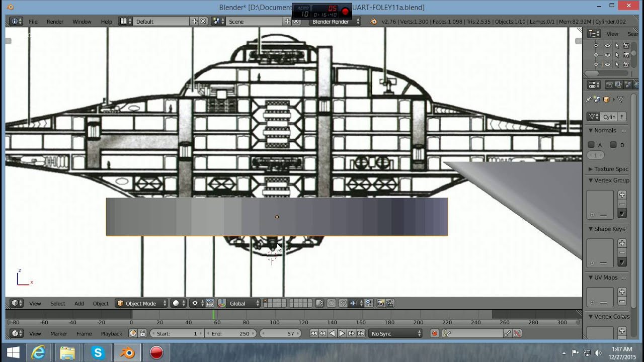The height and width of the screenshot is (362, 644).
Task: Click the red auto-keyframe record button
Action: point(435,333)
